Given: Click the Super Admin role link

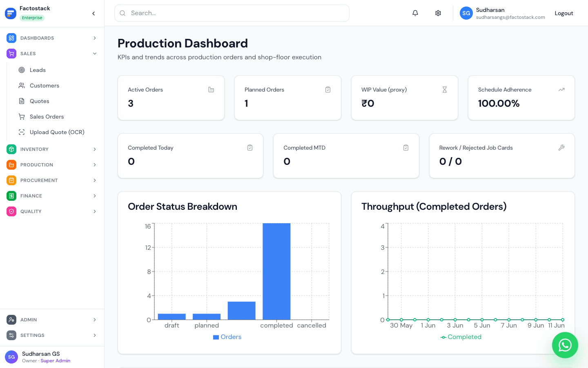Looking at the screenshot, I should 56,361.
